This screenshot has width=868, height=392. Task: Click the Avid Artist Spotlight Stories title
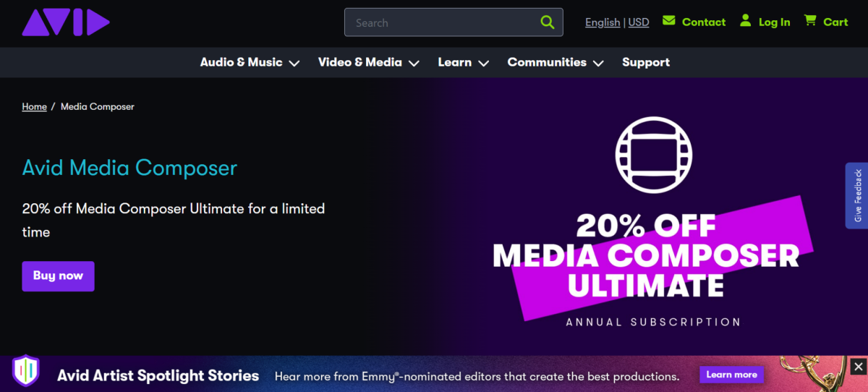point(158,375)
